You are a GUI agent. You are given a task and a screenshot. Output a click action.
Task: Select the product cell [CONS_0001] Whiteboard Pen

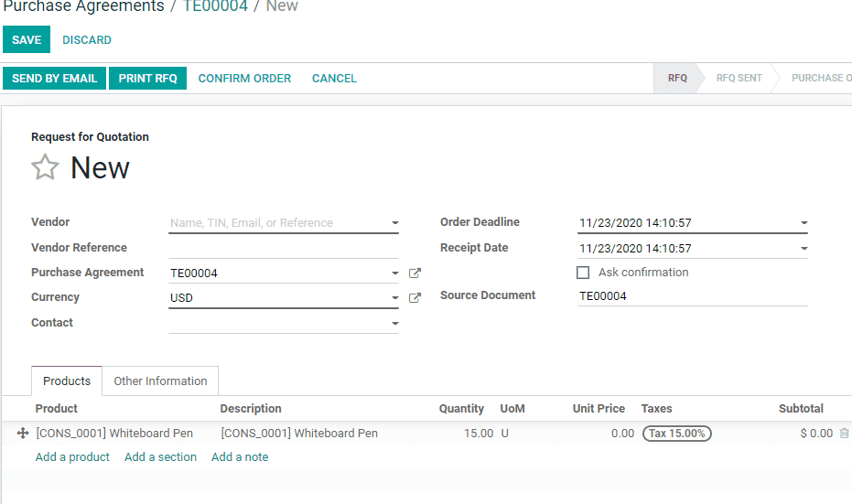click(x=114, y=433)
